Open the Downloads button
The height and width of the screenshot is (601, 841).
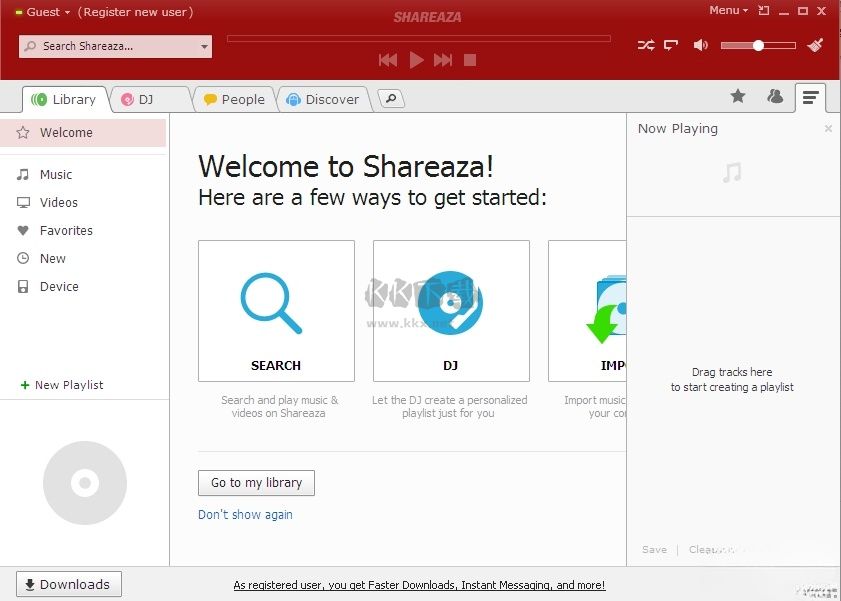(x=69, y=584)
